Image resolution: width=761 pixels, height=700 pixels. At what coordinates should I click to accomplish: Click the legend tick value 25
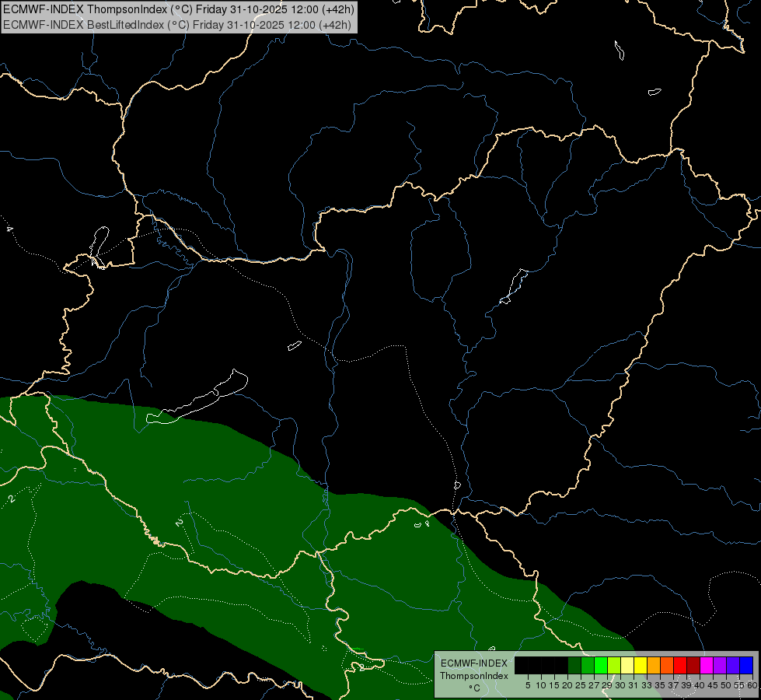pos(581,685)
